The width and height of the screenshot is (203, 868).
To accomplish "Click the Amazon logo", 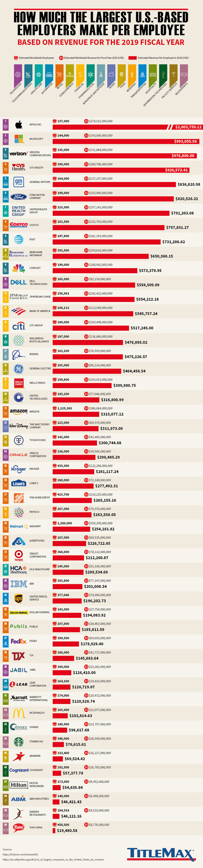I will 19,412.
